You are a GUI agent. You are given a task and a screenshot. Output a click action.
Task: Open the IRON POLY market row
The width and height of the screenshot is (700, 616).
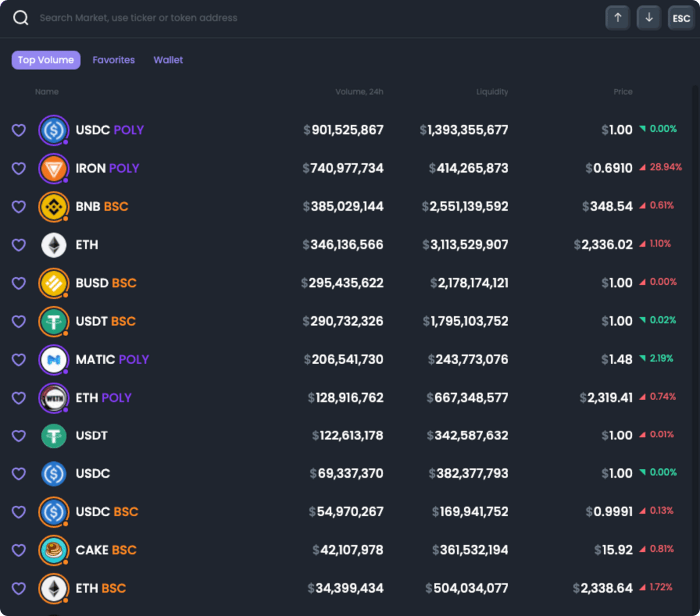[x=350, y=168]
